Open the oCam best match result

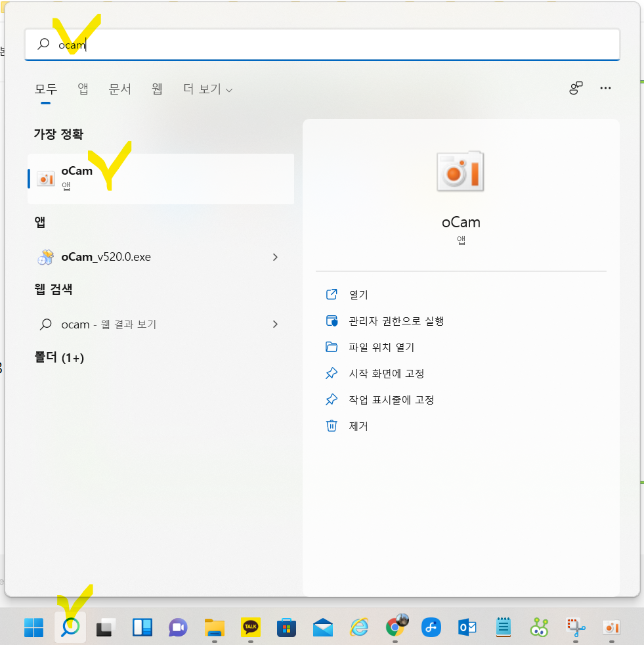coord(161,179)
